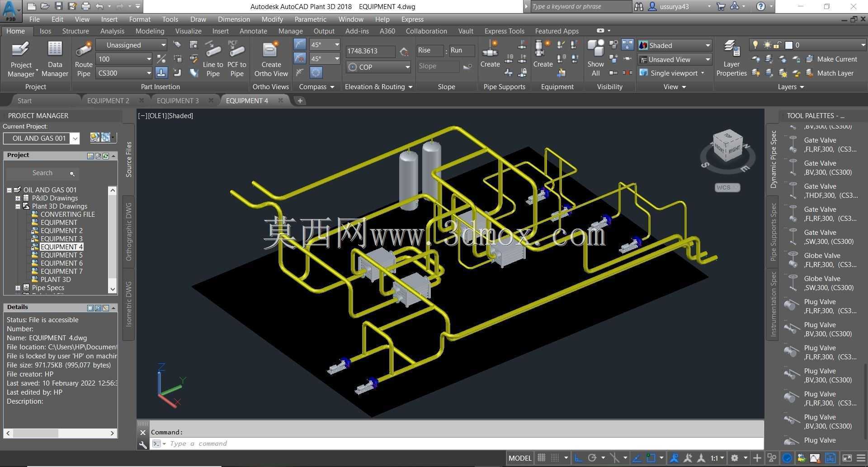Click the PCF to Pipe tool
Viewport: 868px width, 467px height.
[x=237, y=59]
